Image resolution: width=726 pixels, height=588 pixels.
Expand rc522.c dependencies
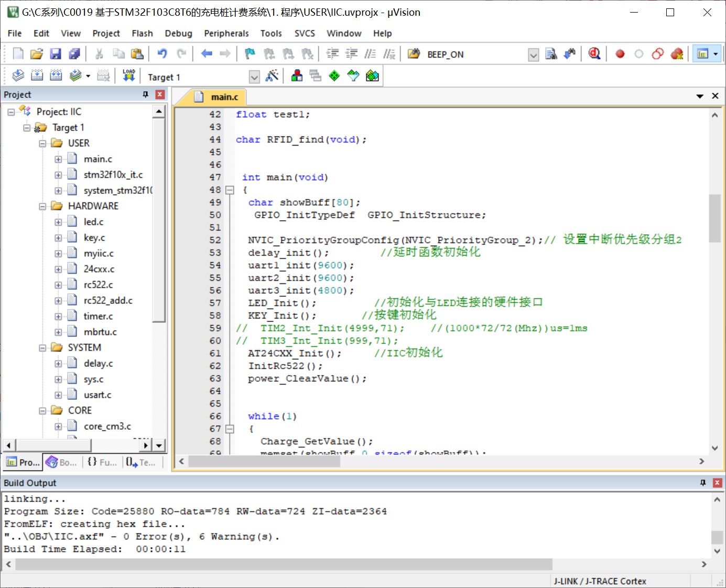(x=58, y=285)
